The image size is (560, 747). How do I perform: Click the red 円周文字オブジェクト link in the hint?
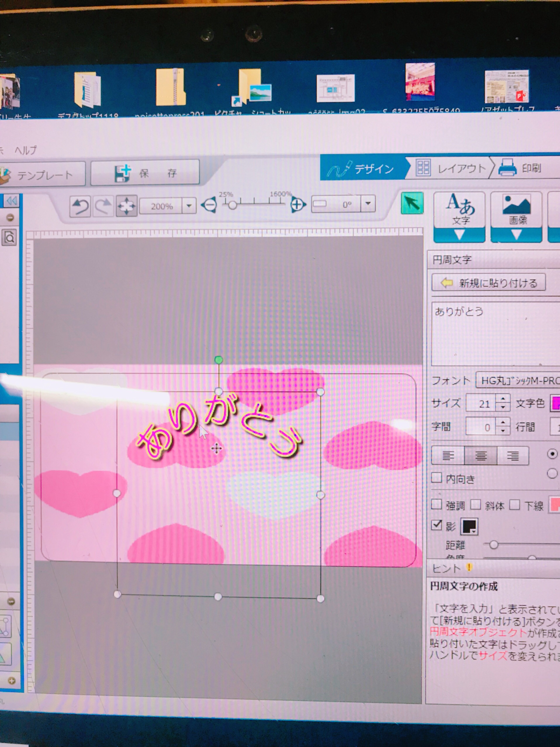click(478, 632)
